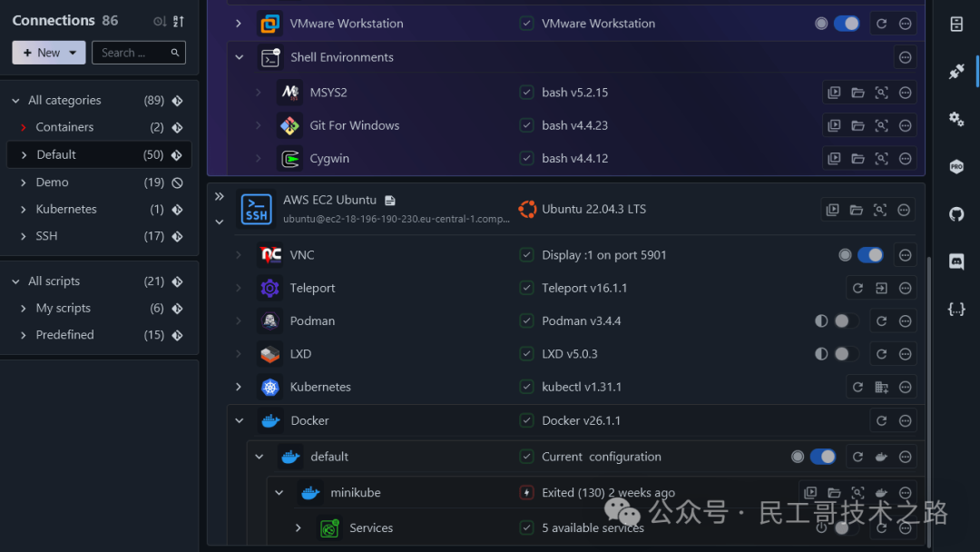Open the settings gears icon on the right
980x552 pixels.
pos(956,119)
